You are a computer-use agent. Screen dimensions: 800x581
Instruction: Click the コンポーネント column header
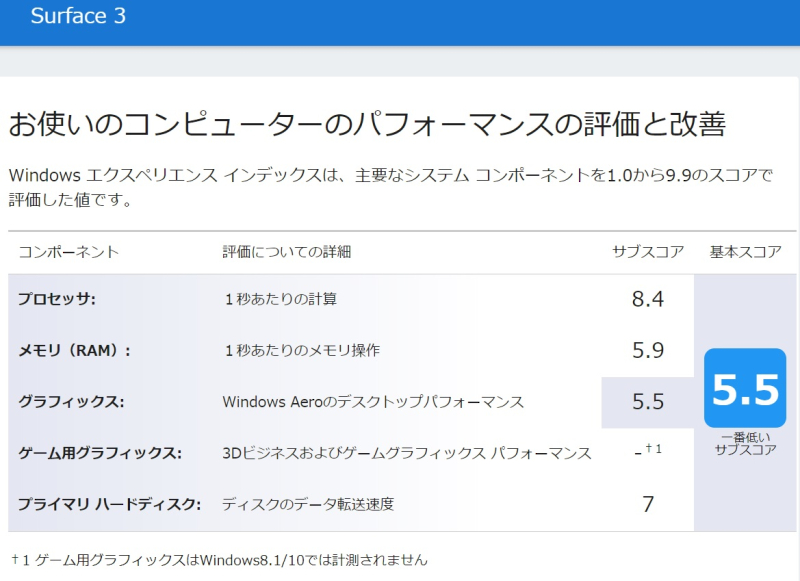(x=69, y=252)
